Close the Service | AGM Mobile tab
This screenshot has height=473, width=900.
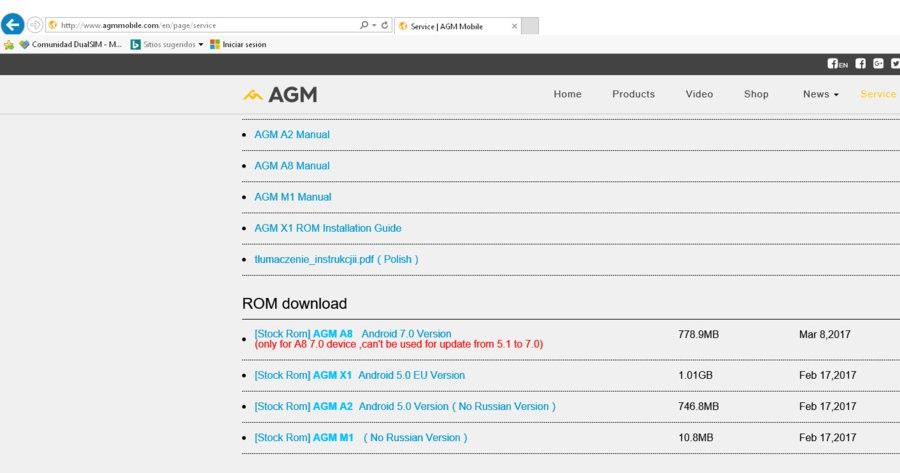[x=514, y=26]
